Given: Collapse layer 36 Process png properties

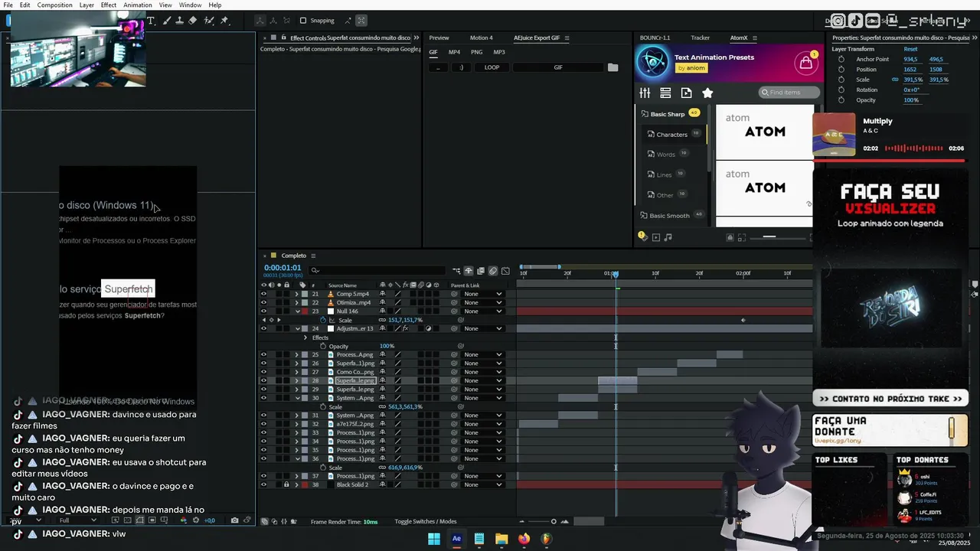Looking at the screenshot, I should point(297,458).
